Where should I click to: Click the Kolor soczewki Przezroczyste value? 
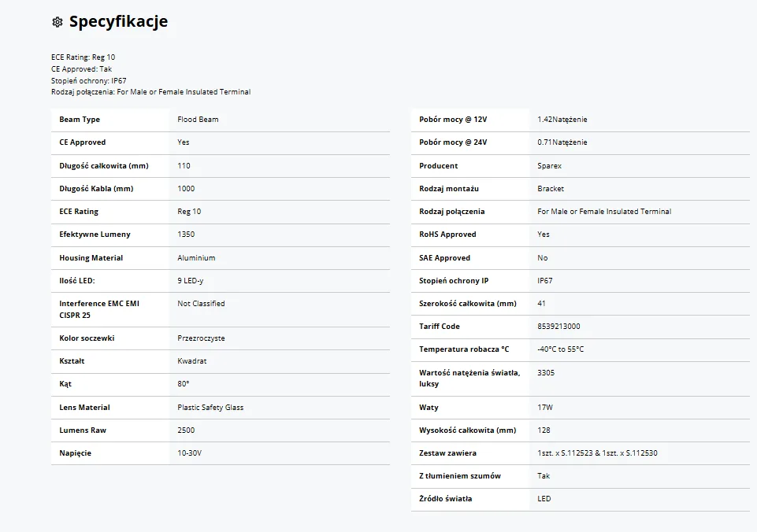point(201,338)
